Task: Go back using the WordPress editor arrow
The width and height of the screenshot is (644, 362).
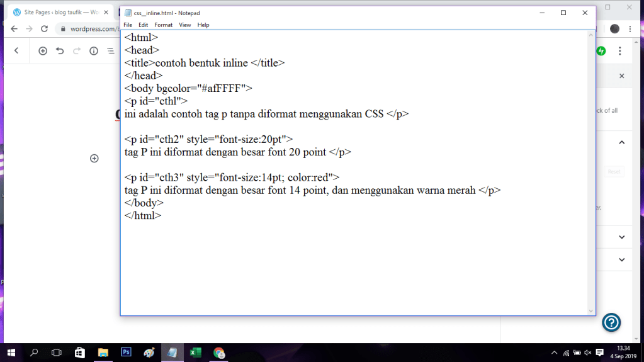Action: (16, 51)
